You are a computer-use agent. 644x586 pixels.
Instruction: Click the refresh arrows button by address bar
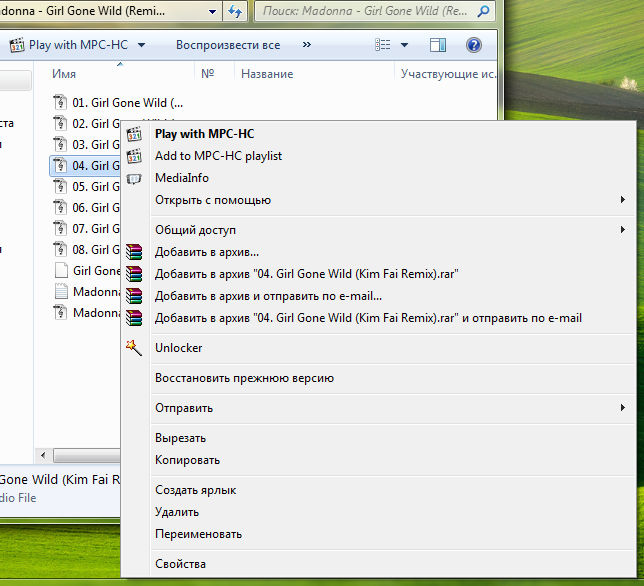(x=235, y=11)
